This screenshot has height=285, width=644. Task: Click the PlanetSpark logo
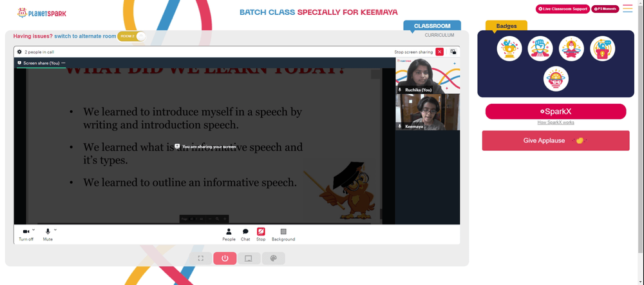point(41,13)
